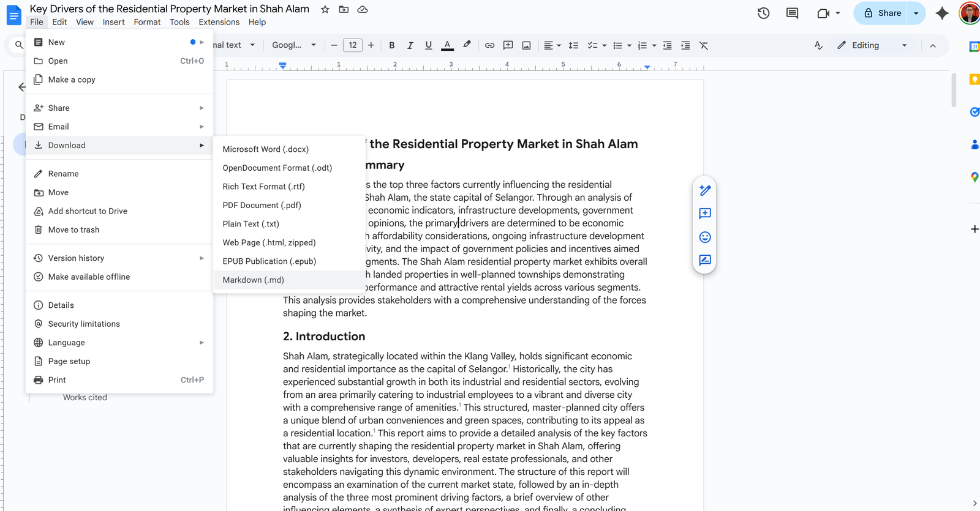Viewport: 980px width, 511px height.
Task: Open Google Calendar side panel
Action: pos(974,47)
